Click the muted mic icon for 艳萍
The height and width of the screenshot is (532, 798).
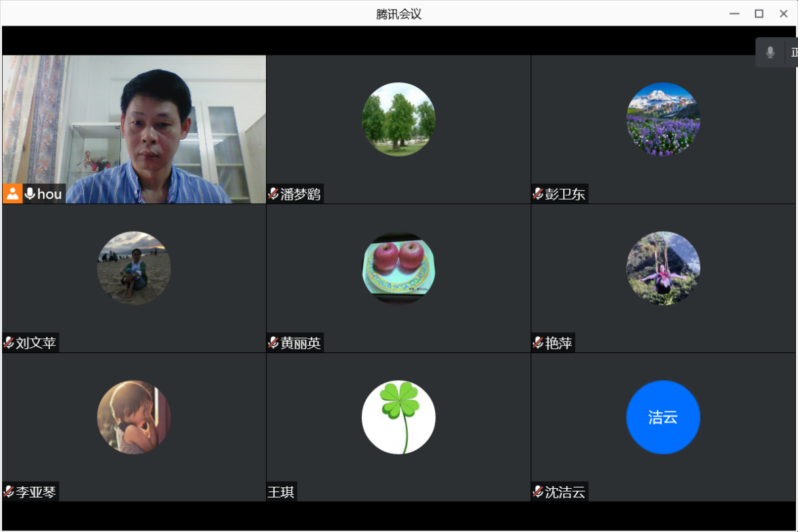538,343
